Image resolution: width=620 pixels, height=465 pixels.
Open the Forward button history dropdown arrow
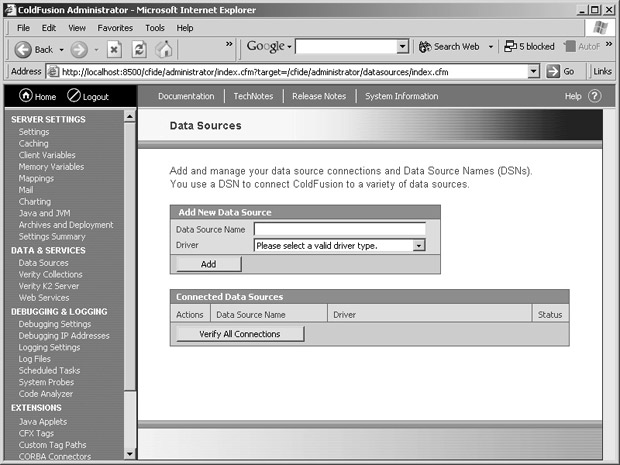96,50
